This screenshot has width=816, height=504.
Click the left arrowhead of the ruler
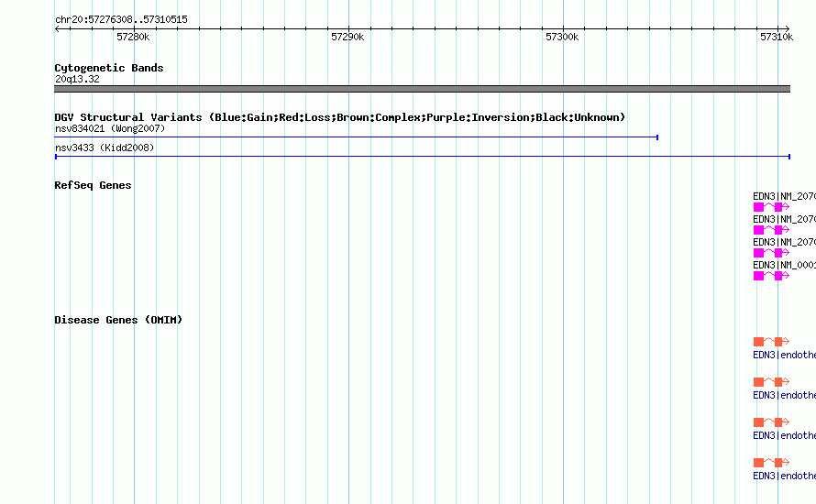pos(57,28)
